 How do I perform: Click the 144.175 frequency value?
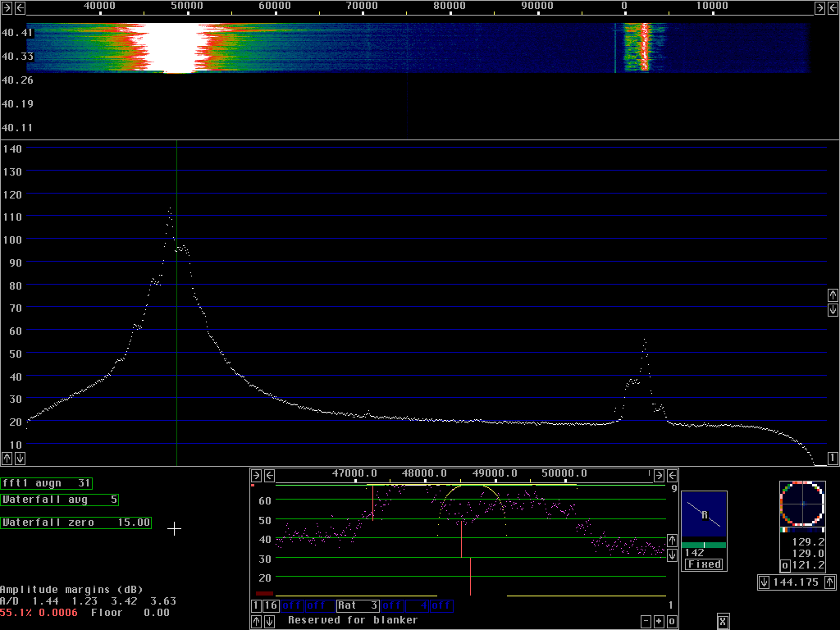coord(796,582)
